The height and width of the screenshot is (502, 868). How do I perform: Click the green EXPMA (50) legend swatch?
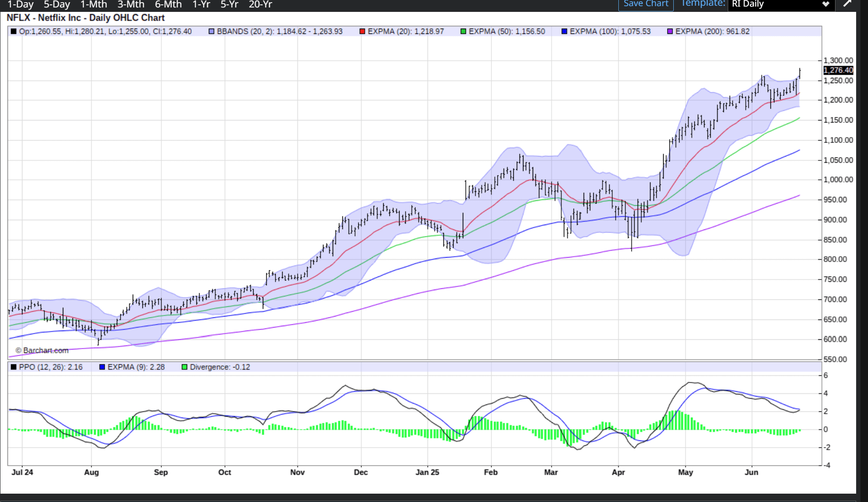click(463, 32)
